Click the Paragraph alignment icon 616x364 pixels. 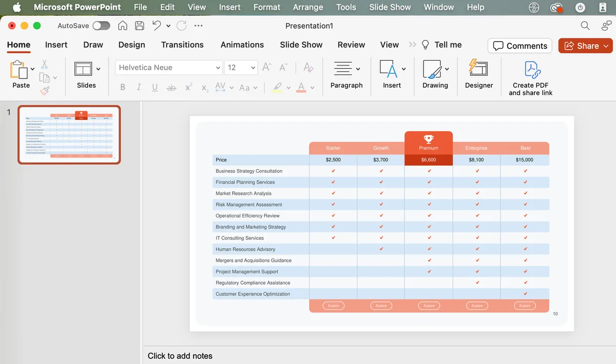(x=343, y=69)
